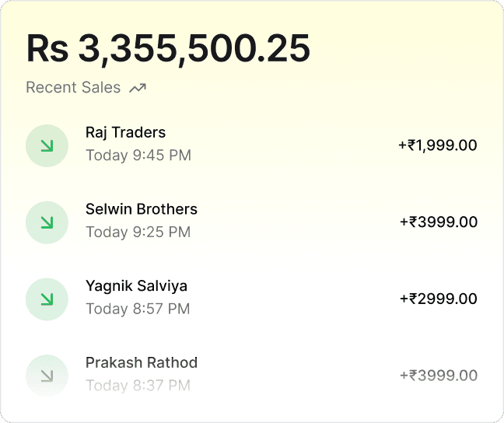The width and height of the screenshot is (504, 423).
Task: Click the +₹3999.00 amount for Prakash Rathod
Action: pos(438,376)
